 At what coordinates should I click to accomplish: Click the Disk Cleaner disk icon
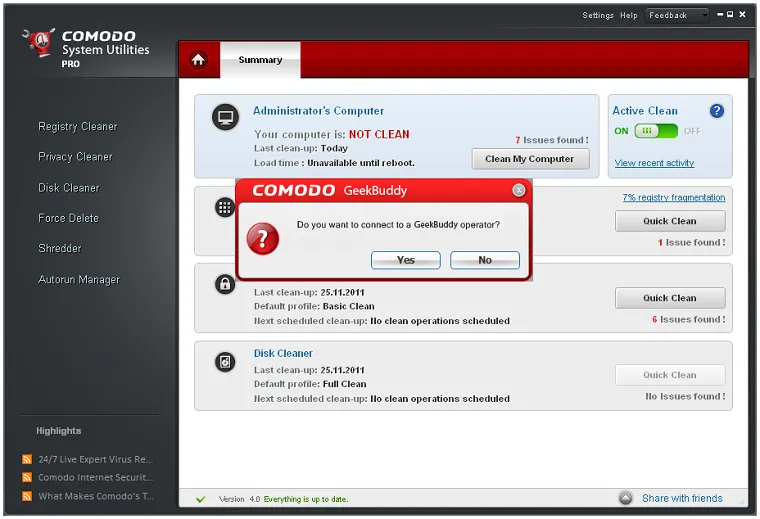tap(225, 362)
